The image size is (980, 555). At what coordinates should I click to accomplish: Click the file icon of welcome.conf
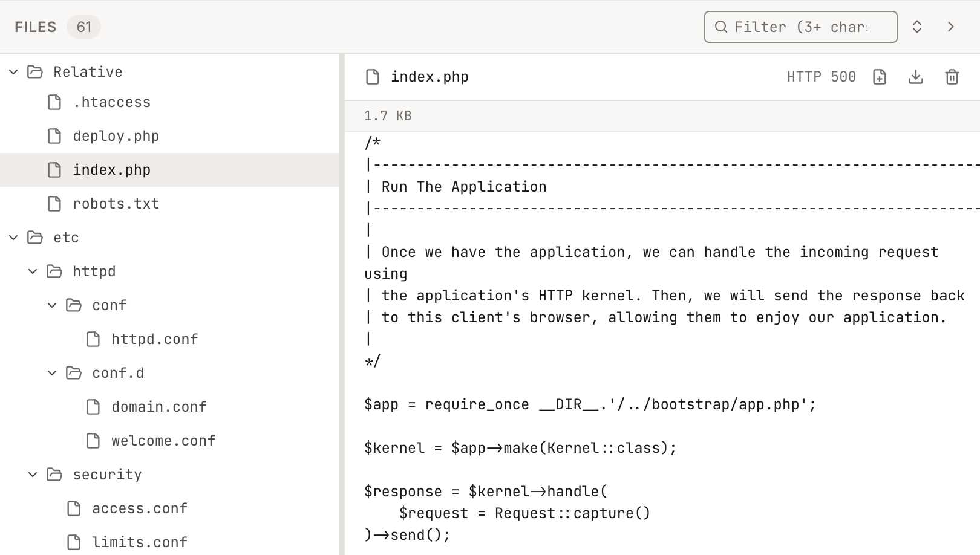pos(93,441)
